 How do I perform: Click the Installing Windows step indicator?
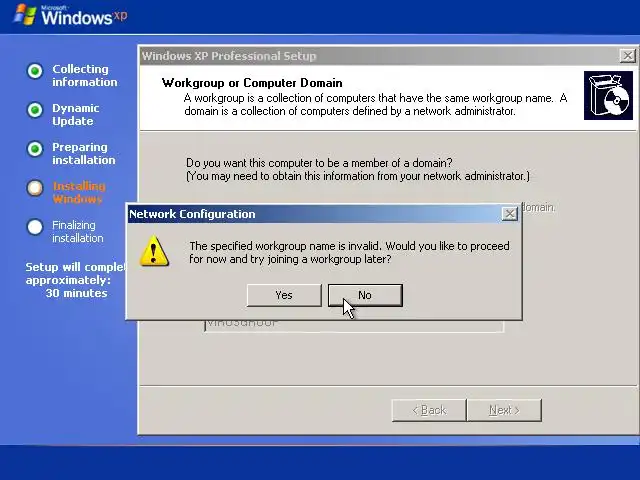coord(35,188)
